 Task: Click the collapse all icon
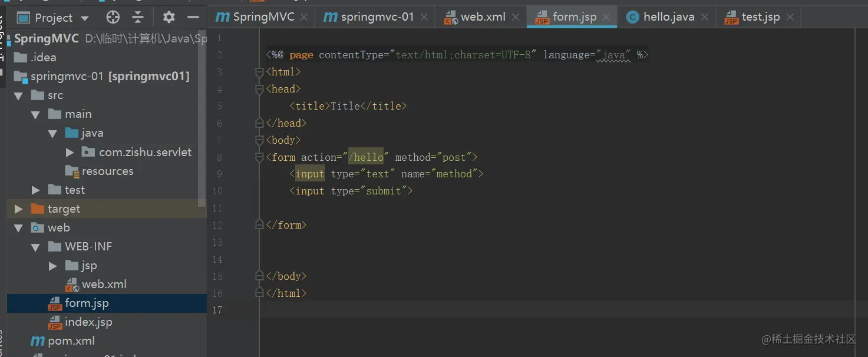click(138, 17)
